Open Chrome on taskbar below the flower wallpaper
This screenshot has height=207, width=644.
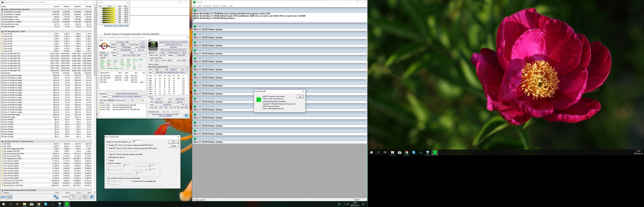(x=407, y=152)
